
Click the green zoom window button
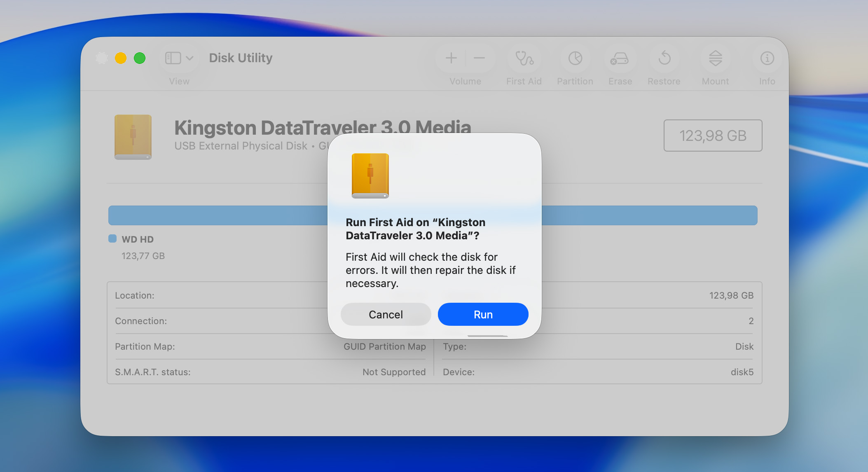tap(140, 58)
